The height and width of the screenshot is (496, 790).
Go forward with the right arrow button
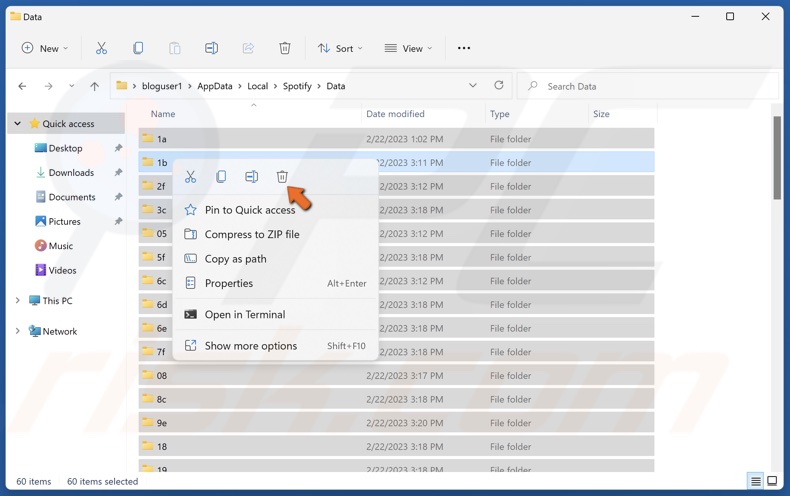click(48, 86)
